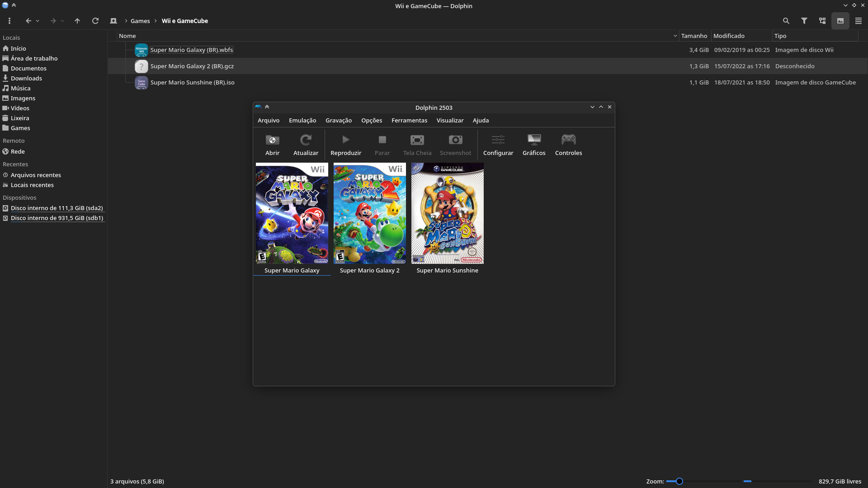Go forward in file manager

click(x=53, y=21)
